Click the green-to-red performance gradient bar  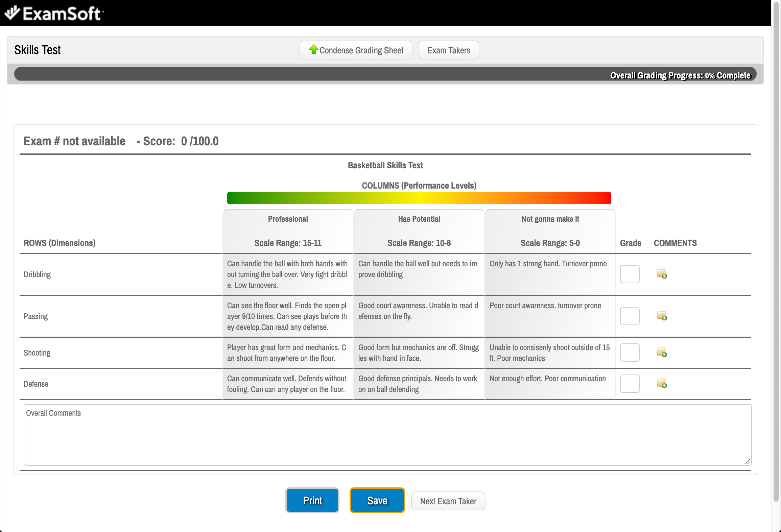pos(419,198)
